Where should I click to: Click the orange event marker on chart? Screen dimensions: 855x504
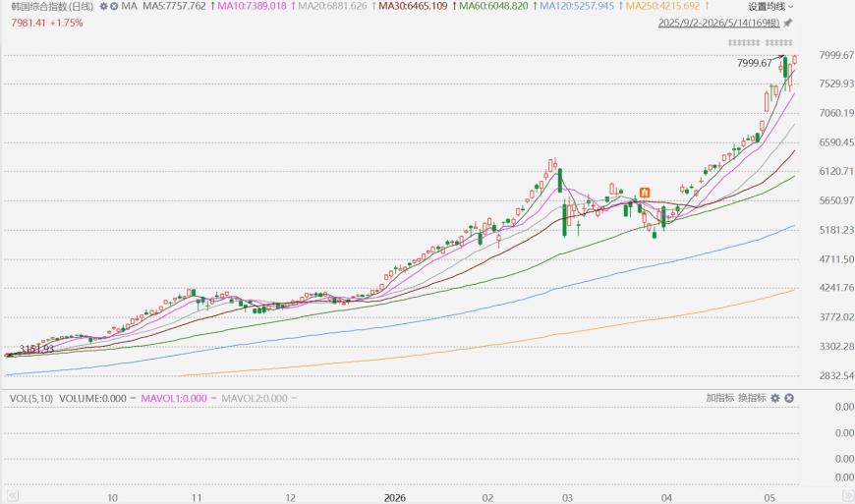[x=645, y=193]
